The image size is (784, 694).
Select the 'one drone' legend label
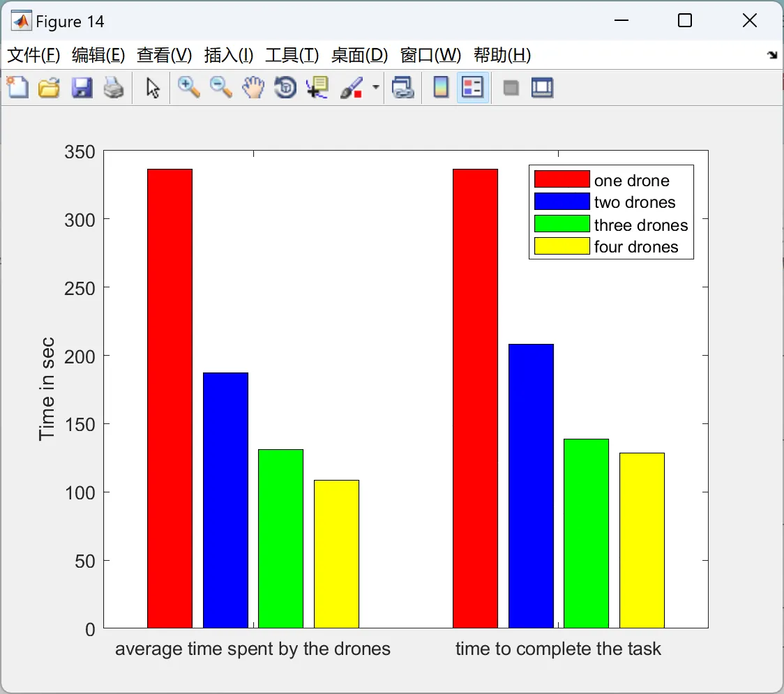(x=631, y=181)
